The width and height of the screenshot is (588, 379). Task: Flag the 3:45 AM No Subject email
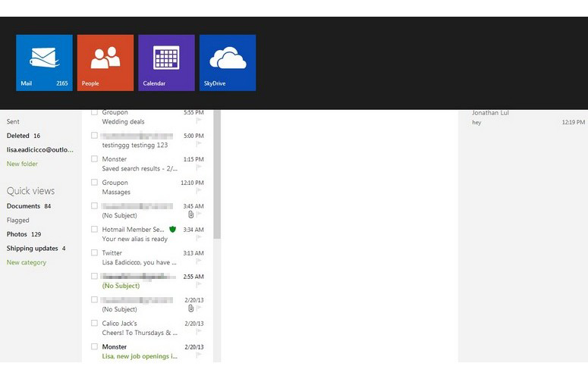tap(199, 215)
